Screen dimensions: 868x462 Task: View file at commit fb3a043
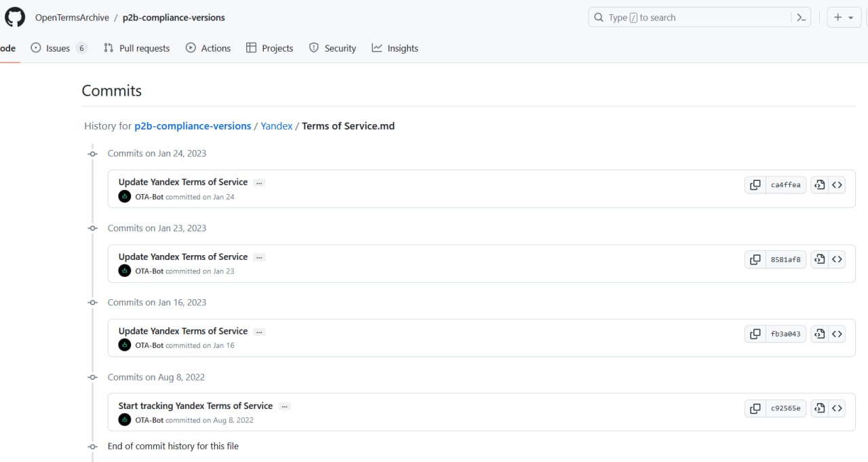tap(820, 334)
